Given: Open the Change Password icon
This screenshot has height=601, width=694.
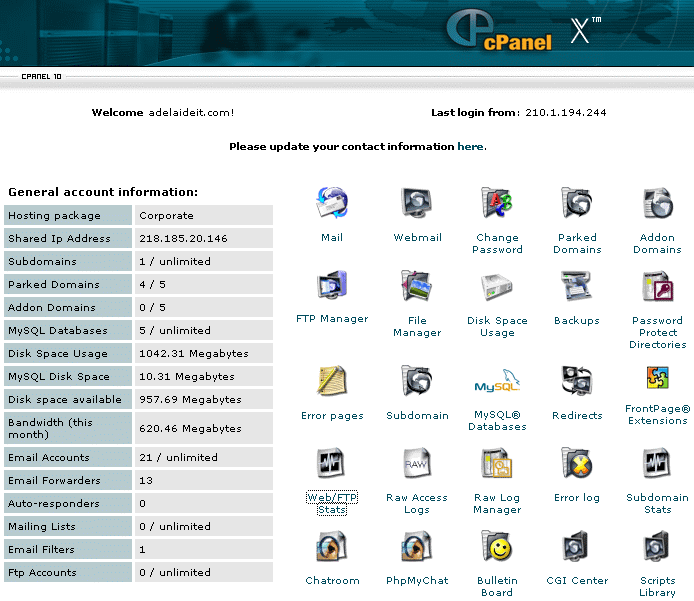Looking at the screenshot, I should (x=497, y=204).
